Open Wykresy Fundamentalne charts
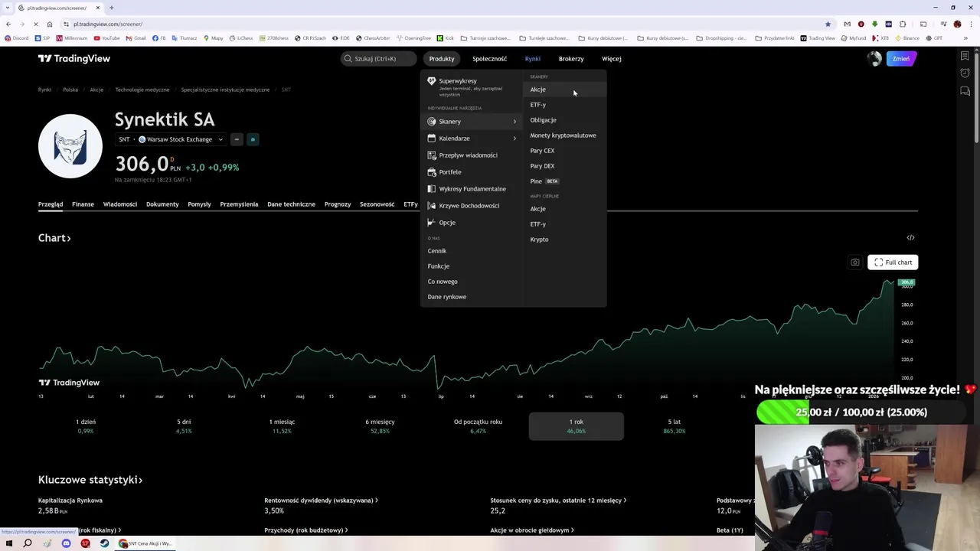 click(472, 189)
